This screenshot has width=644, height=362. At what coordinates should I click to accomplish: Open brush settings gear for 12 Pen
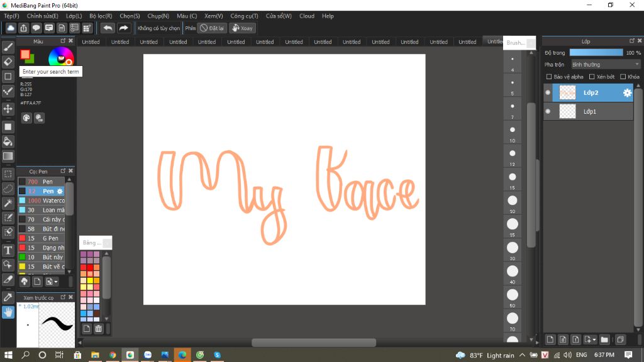click(60, 191)
